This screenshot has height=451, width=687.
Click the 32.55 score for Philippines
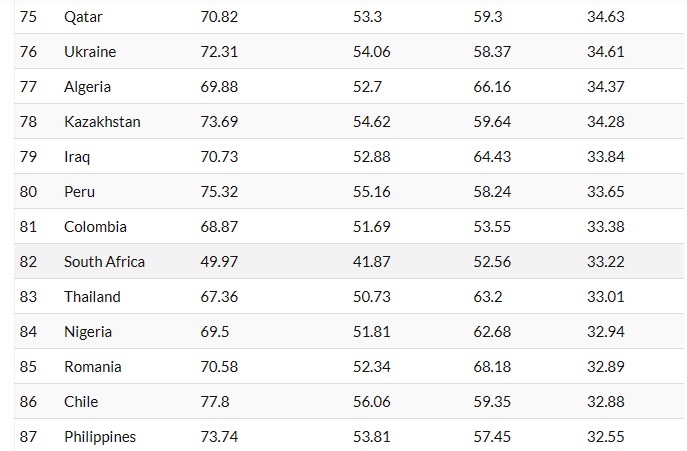(606, 437)
